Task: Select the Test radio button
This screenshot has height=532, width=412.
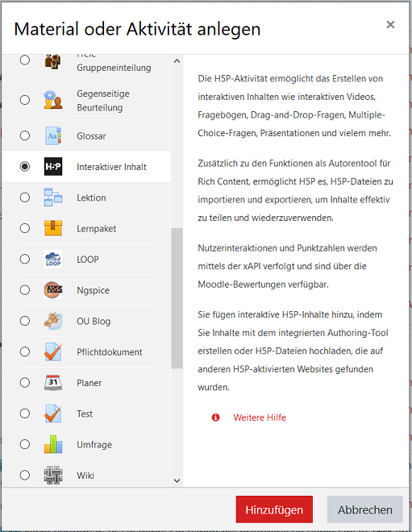Action: point(25,414)
